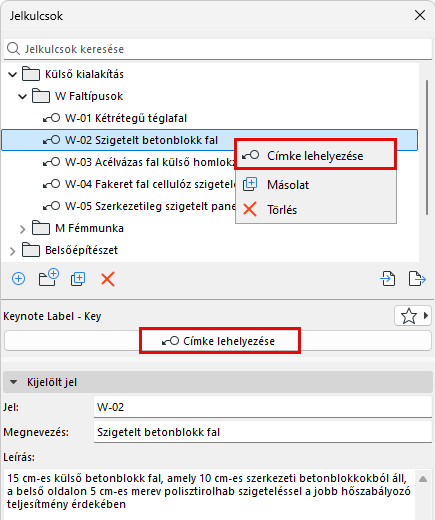Collapse the Külső kialakítás folder
Viewport: 435px width, 520px height.
coord(12,74)
